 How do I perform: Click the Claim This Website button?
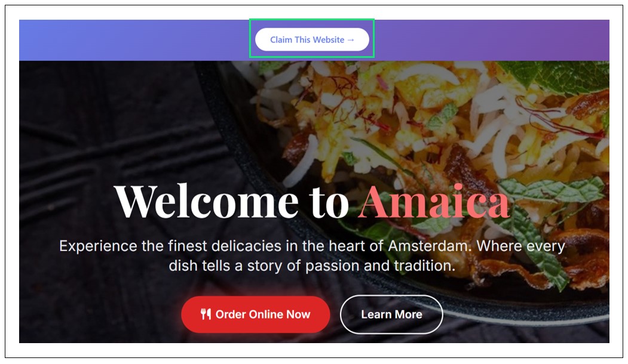312,39
